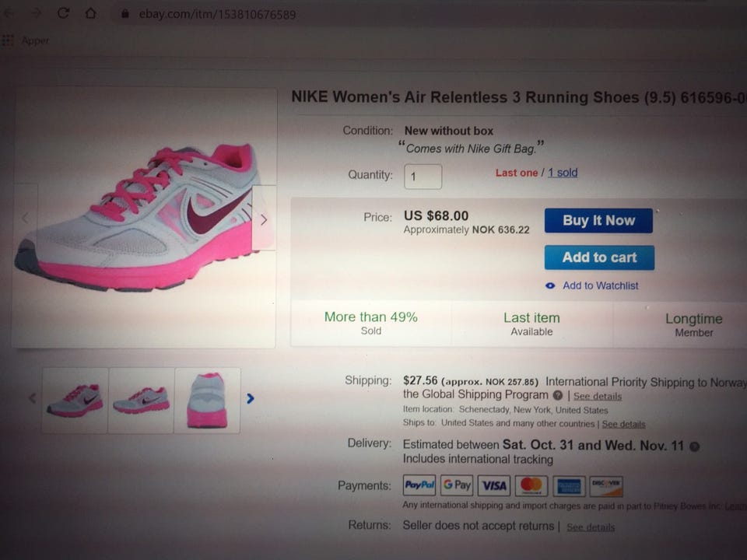Click the padlock site security icon
Viewport: 747px width, 560px height.
coord(124,14)
